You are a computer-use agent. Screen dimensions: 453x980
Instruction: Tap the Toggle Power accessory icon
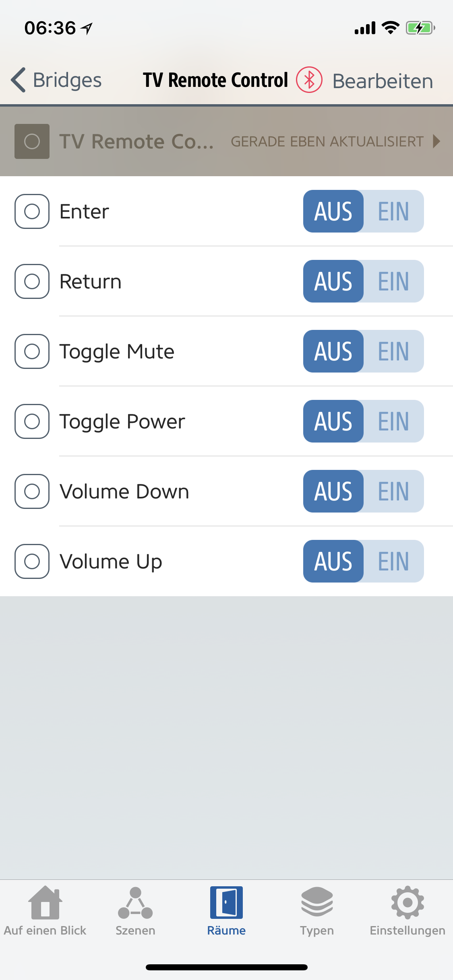coord(32,421)
